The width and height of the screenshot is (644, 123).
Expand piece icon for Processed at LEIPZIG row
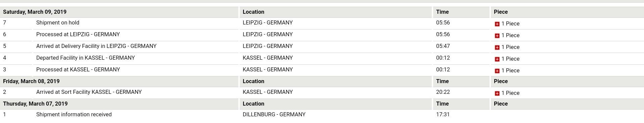click(497, 36)
